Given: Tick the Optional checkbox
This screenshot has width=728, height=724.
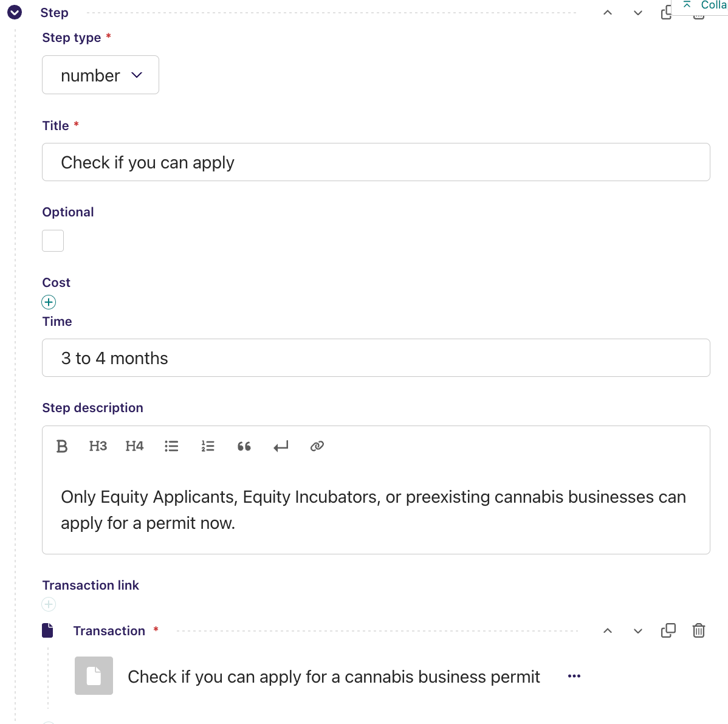Looking at the screenshot, I should [x=53, y=241].
